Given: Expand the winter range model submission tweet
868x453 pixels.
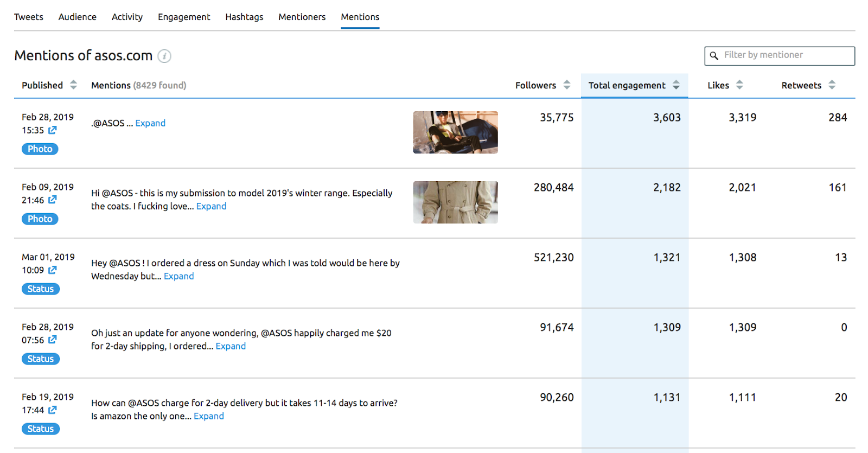Looking at the screenshot, I should point(211,206).
